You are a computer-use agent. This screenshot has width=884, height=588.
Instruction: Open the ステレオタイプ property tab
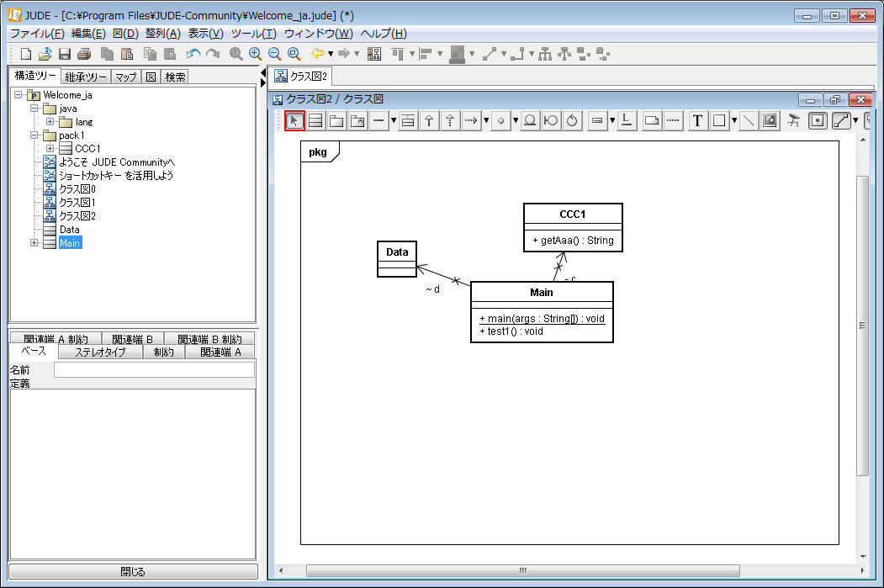(100, 352)
